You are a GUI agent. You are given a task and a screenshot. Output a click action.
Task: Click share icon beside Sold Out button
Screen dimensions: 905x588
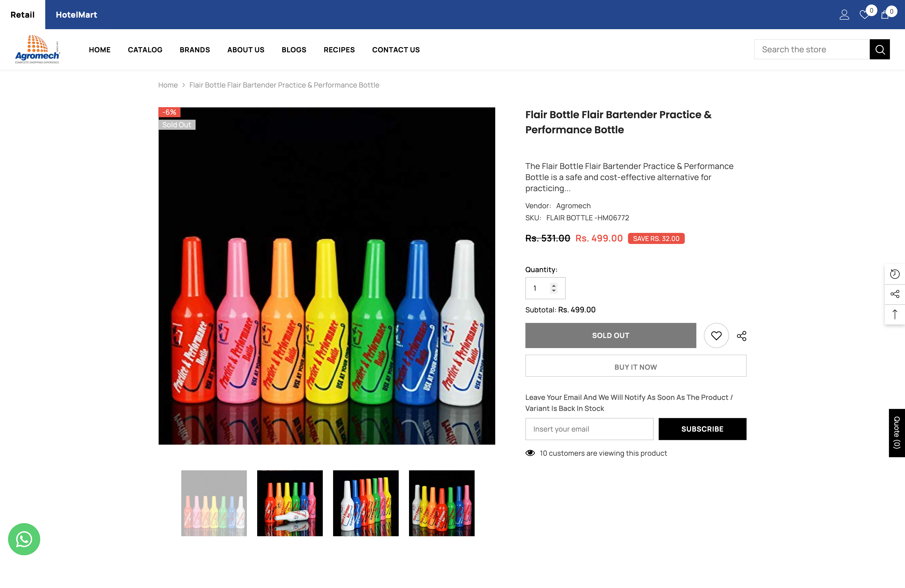(x=742, y=336)
